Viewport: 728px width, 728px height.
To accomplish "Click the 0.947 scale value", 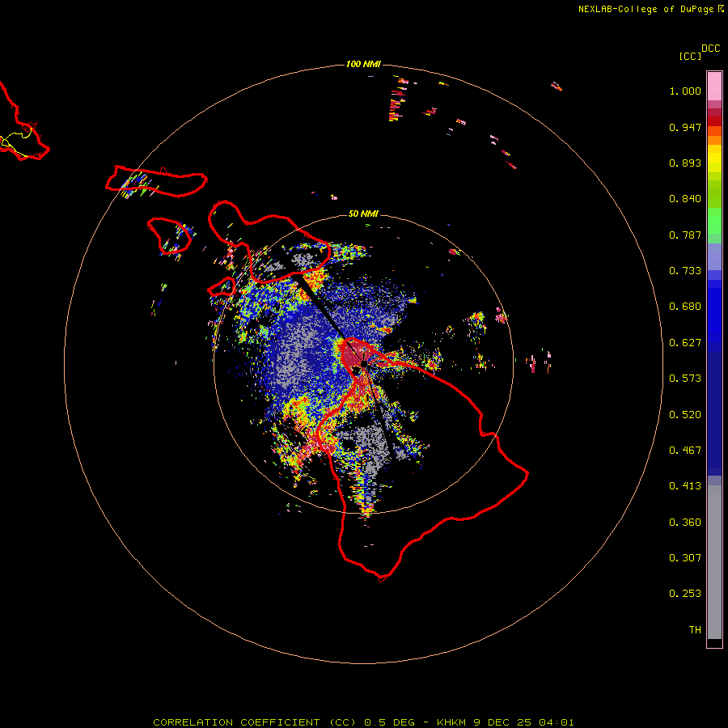I will click(x=685, y=127).
